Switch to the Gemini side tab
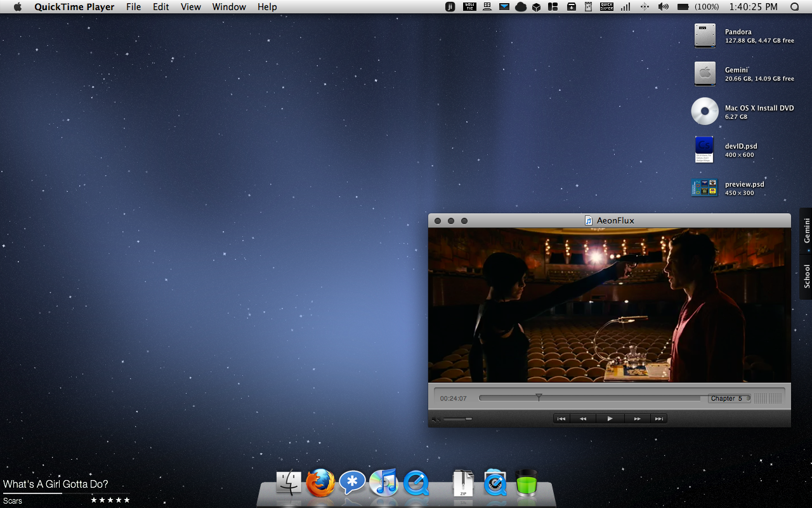This screenshot has height=508, width=812. click(x=806, y=231)
